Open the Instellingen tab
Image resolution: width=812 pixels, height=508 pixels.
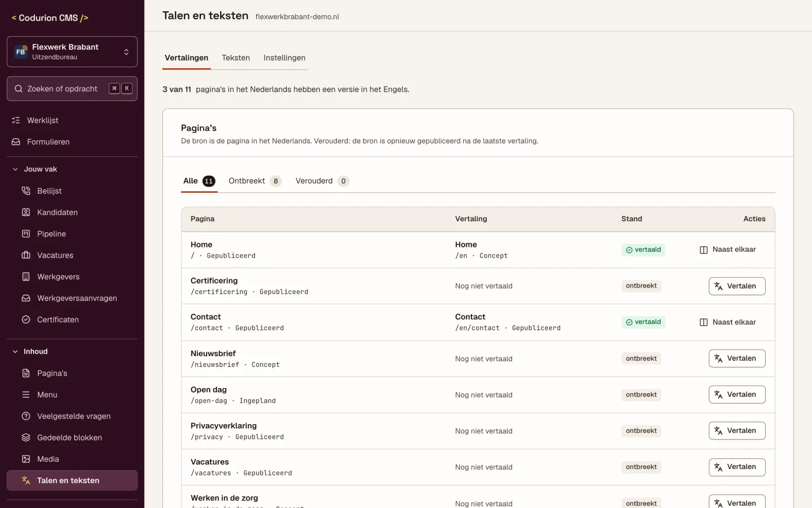(284, 58)
